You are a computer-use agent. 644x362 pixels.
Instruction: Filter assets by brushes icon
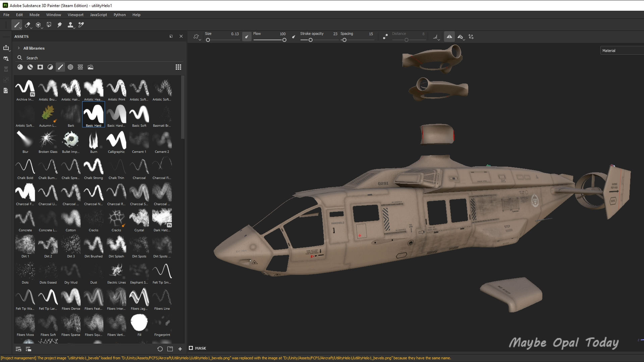point(60,67)
